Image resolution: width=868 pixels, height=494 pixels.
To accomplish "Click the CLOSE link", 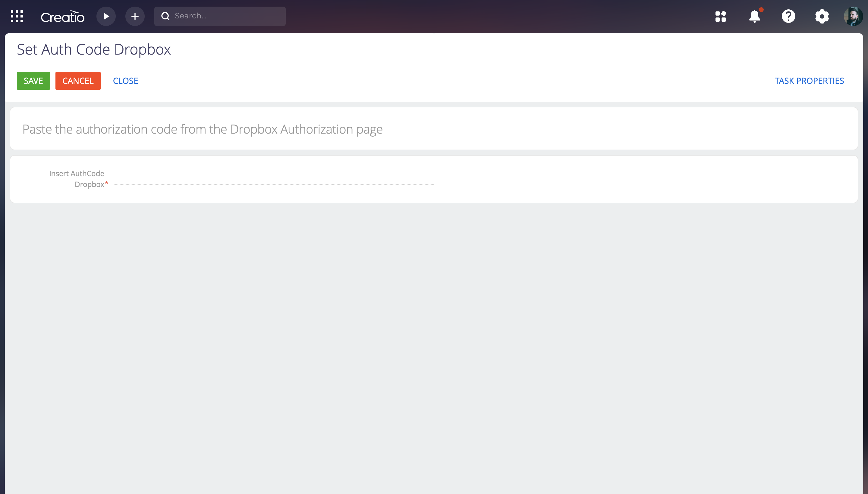I will point(125,81).
